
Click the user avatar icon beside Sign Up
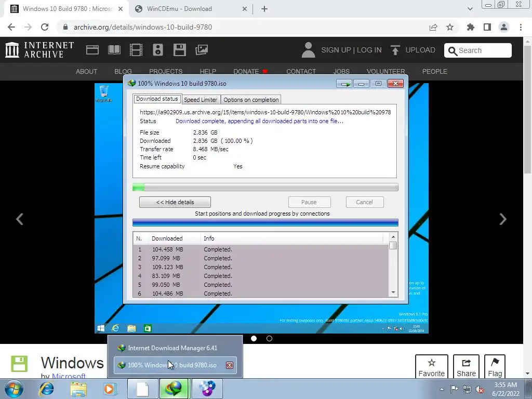click(x=308, y=50)
